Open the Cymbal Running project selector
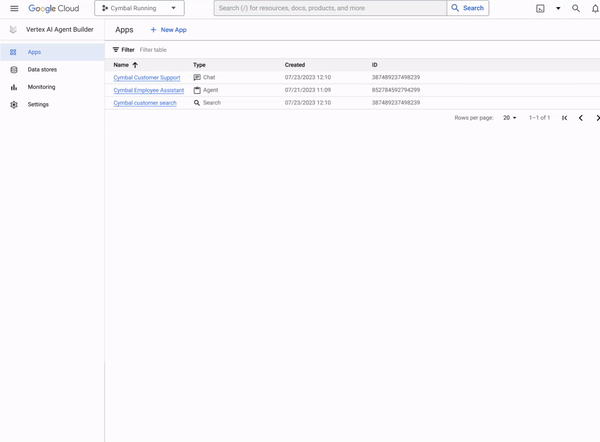Screen dimensions: 600x442 pyautogui.click(x=139, y=8)
